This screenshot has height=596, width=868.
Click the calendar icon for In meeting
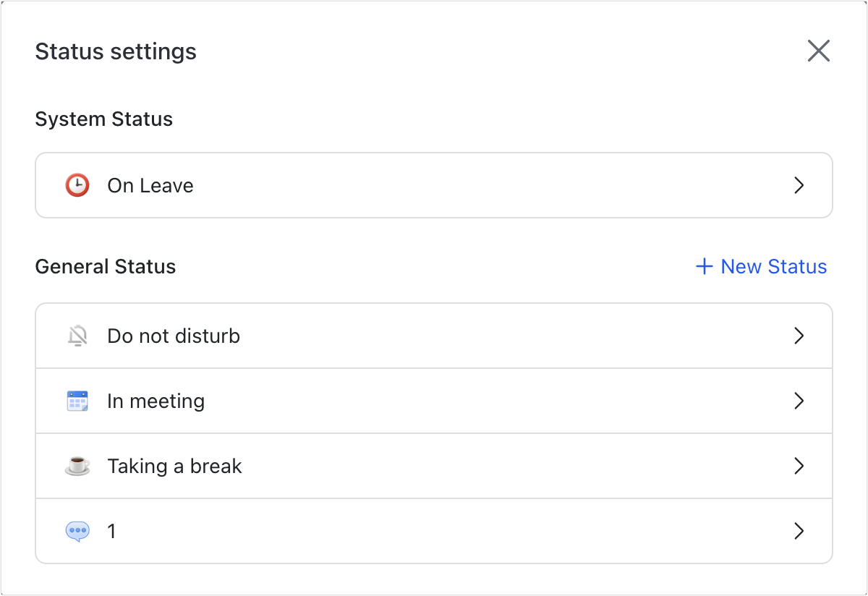[77, 401]
